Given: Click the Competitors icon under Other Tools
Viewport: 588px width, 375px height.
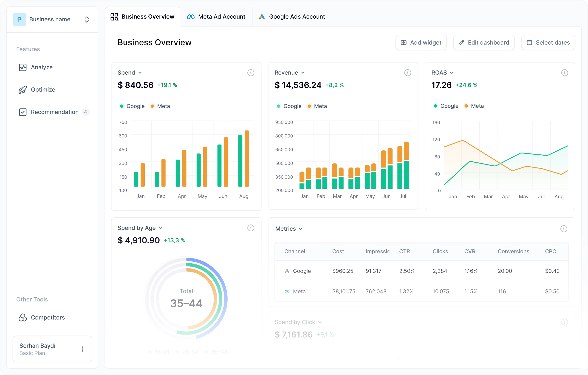Looking at the screenshot, I should pos(23,318).
